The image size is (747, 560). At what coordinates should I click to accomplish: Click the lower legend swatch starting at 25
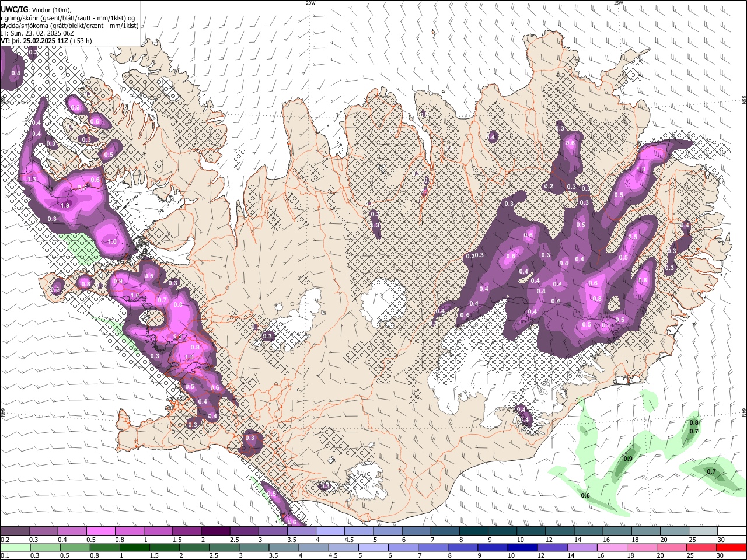pos(703,548)
